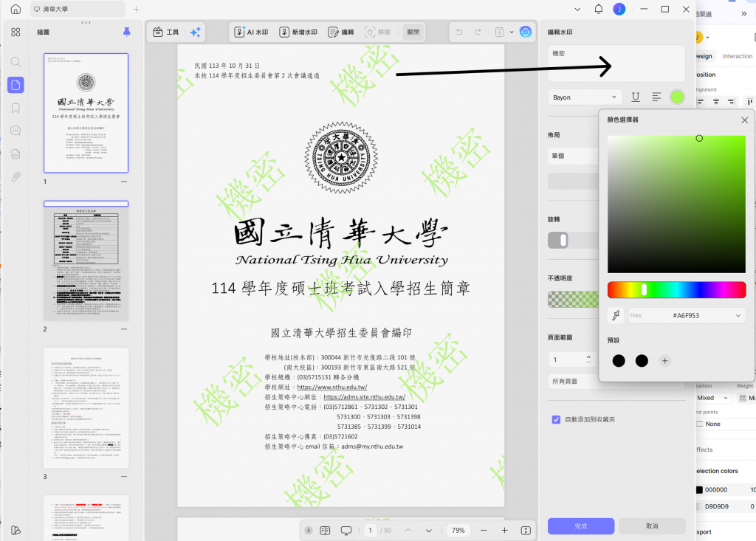
Task: Adjust the rainbow hue slider
Action: coord(676,290)
